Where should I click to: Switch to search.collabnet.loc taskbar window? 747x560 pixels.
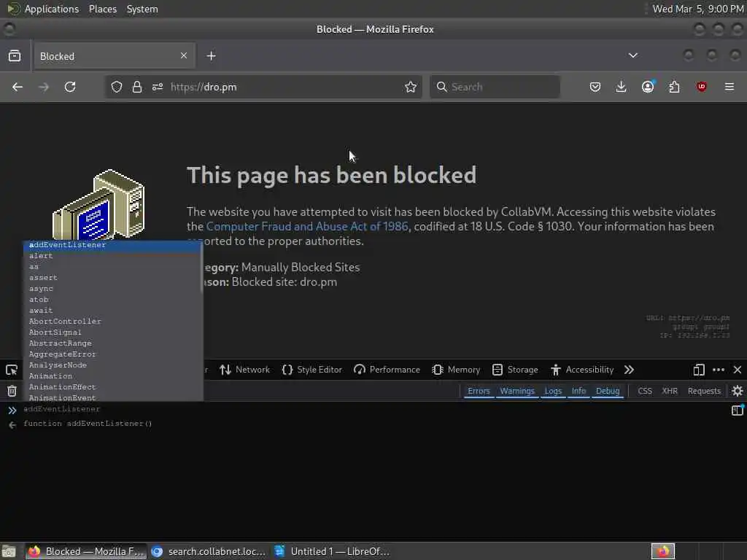coord(209,551)
